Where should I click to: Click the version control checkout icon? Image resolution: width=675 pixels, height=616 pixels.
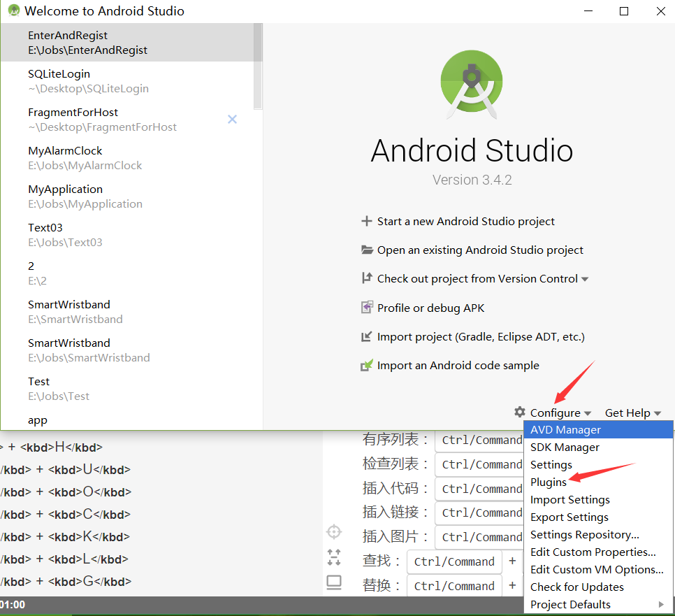click(366, 278)
